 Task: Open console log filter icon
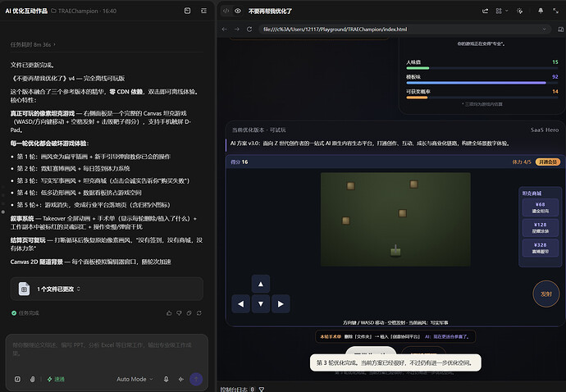262,389
